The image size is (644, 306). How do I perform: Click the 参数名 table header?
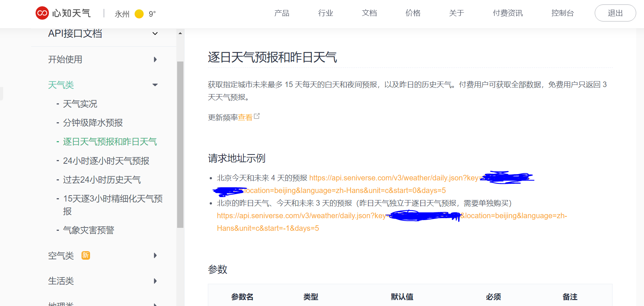[242, 297]
